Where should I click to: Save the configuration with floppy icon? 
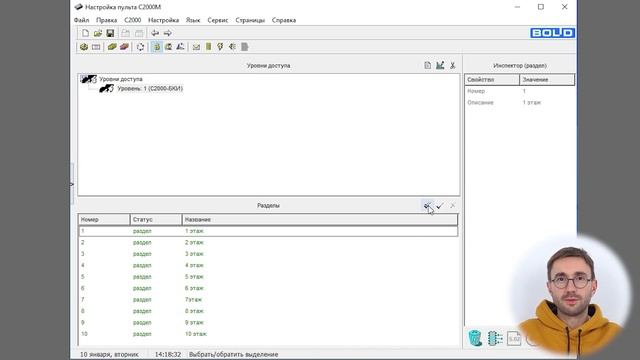coord(110,33)
